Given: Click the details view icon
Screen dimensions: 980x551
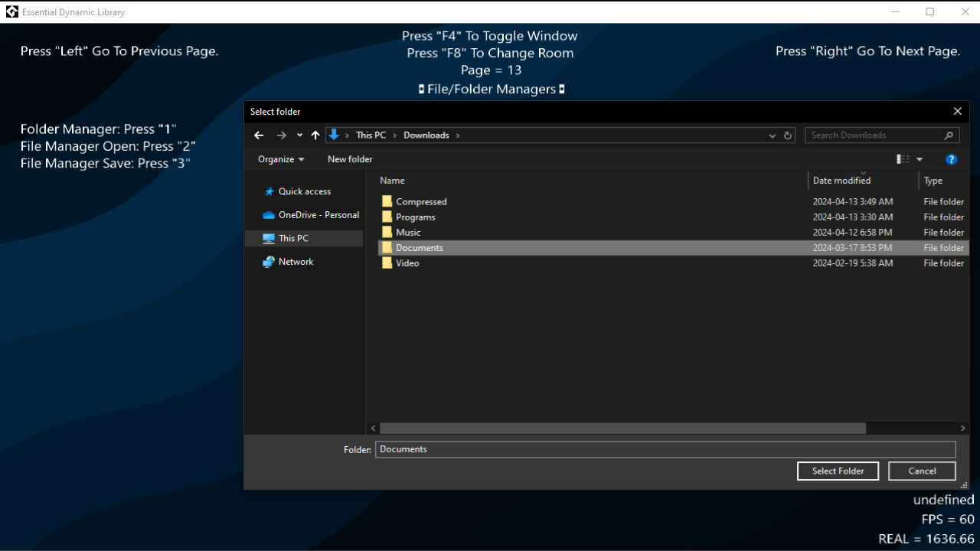Looking at the screenshot, I should 903,158.
